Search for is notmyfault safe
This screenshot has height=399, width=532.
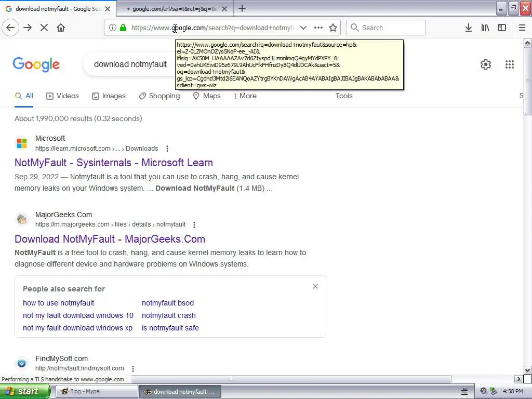(x=170, y=328)
